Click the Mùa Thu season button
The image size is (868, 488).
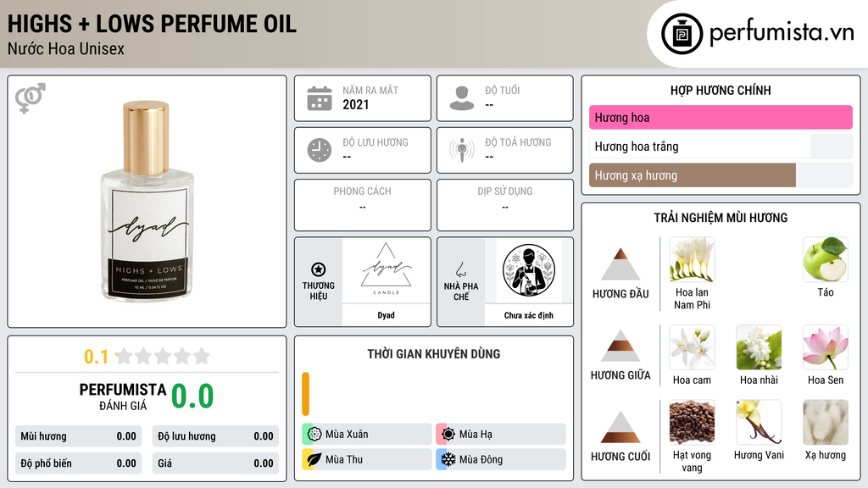click(367, 459)
